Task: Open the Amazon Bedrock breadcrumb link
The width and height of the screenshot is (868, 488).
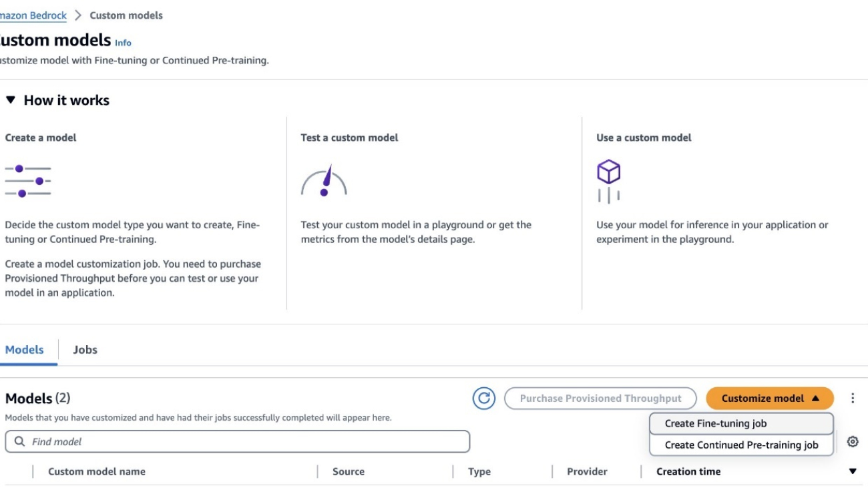Action: point(33,15)
